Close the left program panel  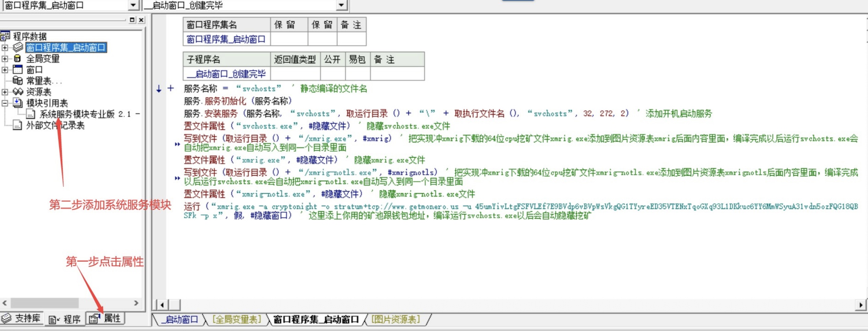pos(141,20)
